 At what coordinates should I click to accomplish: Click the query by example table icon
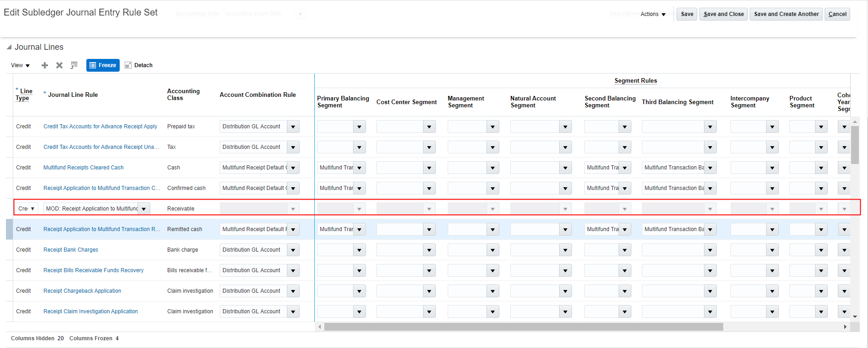[74, 65]
